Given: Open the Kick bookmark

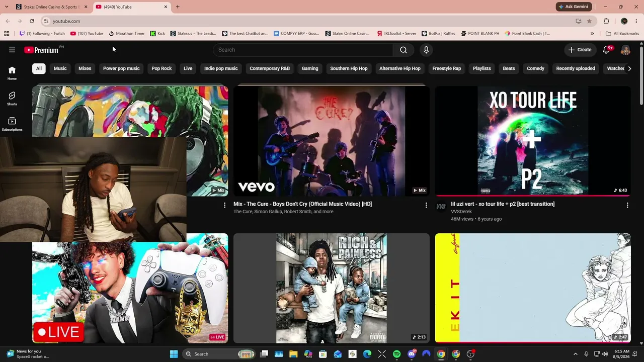Looking at the screenshot, I should [x=157, y=34].
